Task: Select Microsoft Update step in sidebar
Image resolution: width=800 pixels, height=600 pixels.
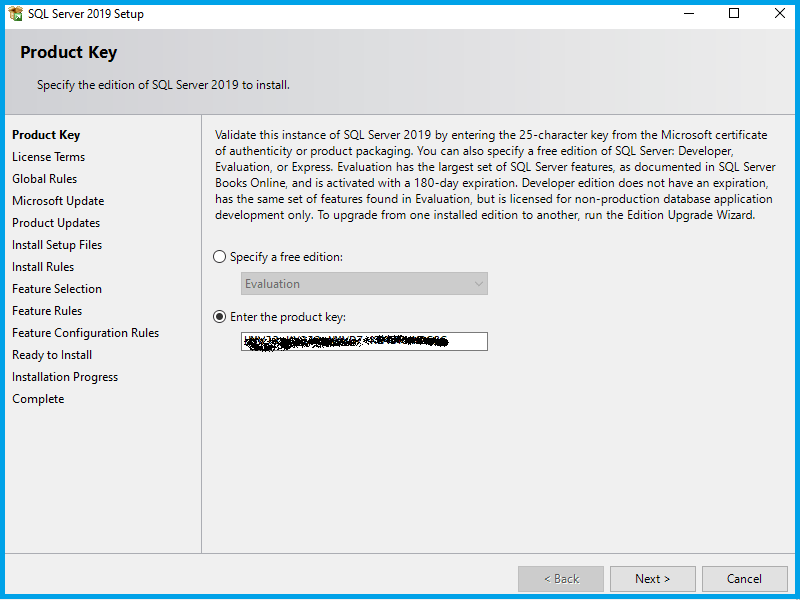Action: [58, 201]
